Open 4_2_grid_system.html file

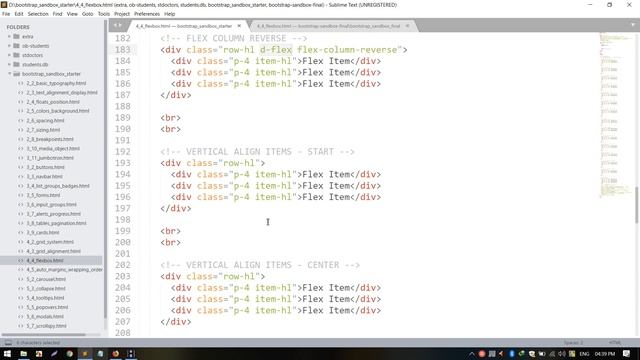click(x=50, y=242)
